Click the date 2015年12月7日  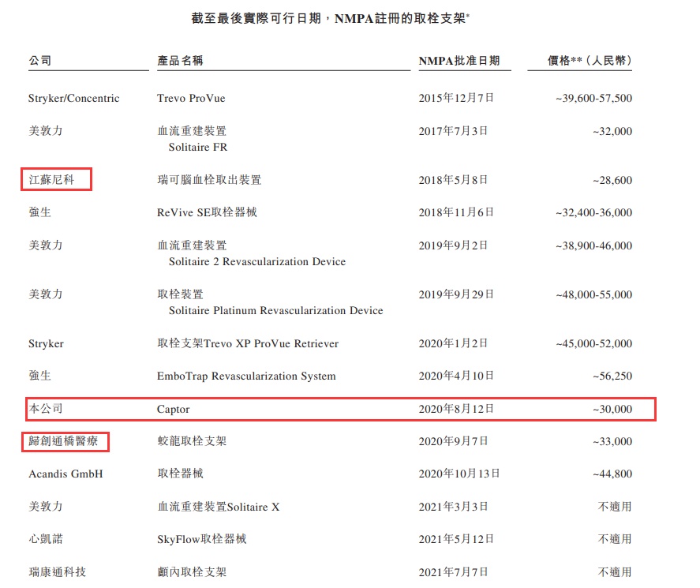pos(456,98)
